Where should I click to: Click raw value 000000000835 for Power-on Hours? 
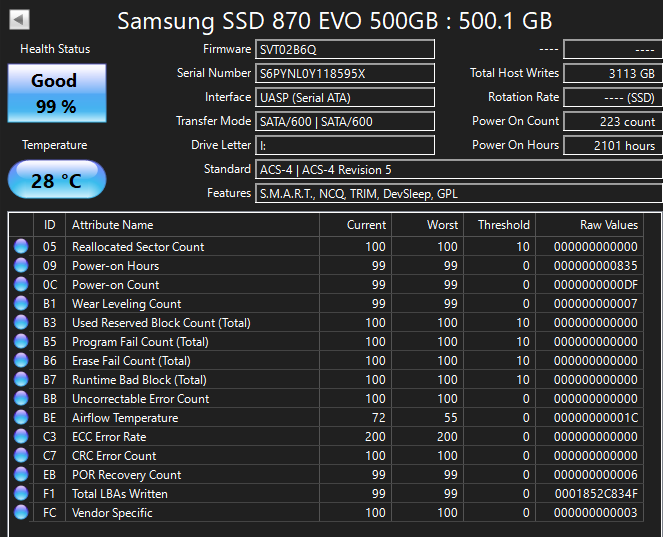pos(595,266)
